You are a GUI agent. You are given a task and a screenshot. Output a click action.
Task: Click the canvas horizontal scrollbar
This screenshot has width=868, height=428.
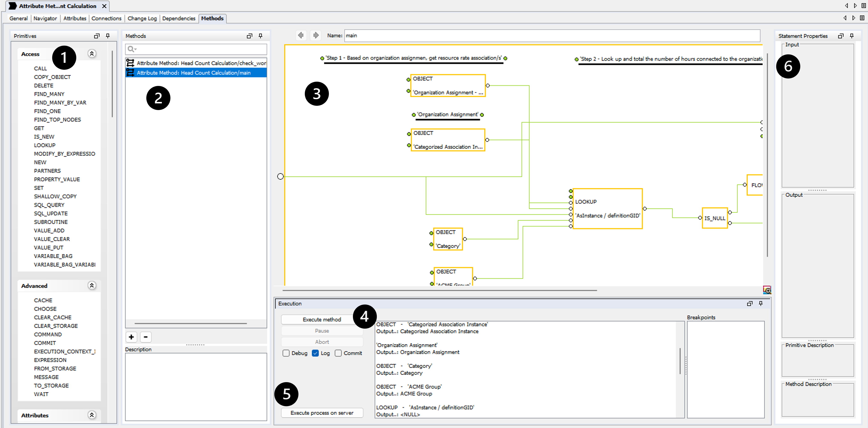(439, 290)
